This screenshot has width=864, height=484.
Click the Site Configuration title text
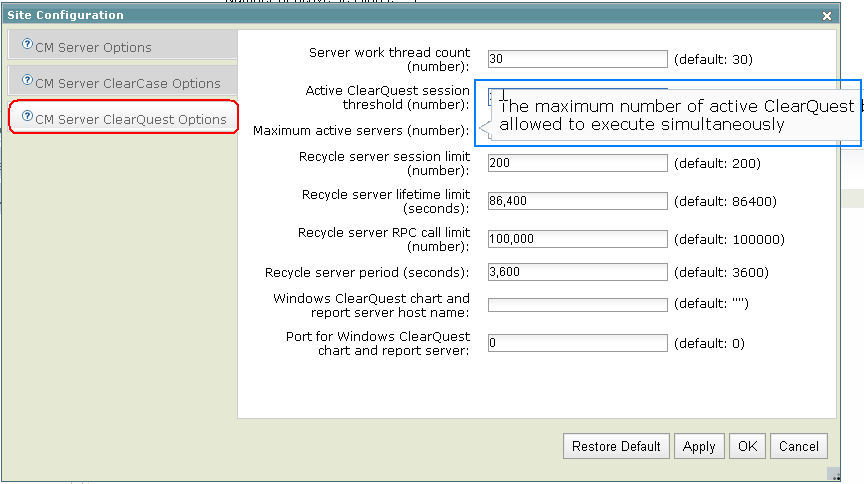[x=65, y=15]
